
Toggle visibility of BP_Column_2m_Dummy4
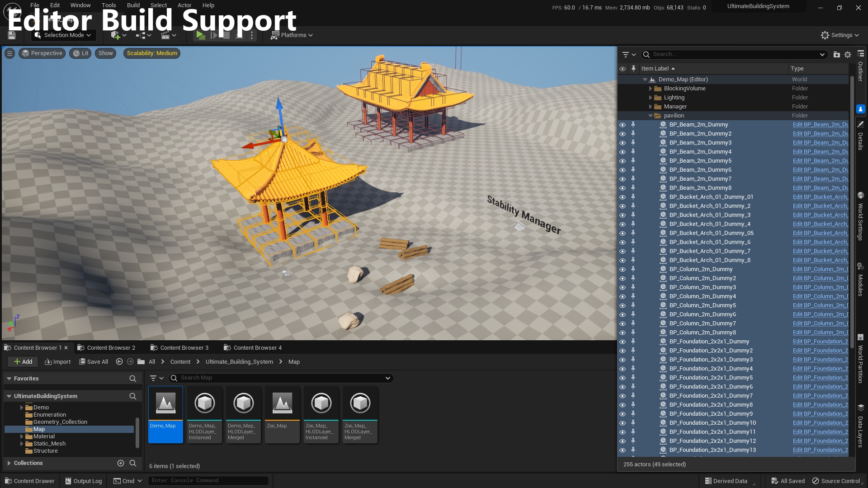click(x=623, y=296)
